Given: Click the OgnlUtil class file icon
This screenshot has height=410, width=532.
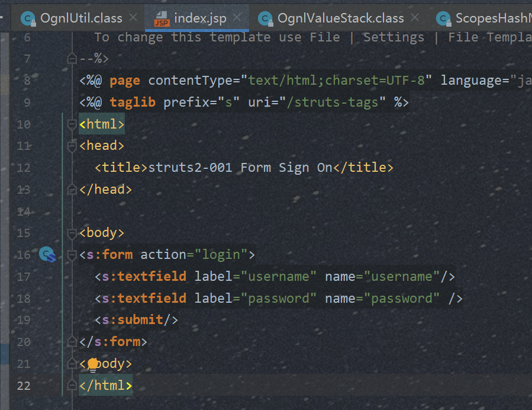Looking at the screenshot, I should pos(28,19).
